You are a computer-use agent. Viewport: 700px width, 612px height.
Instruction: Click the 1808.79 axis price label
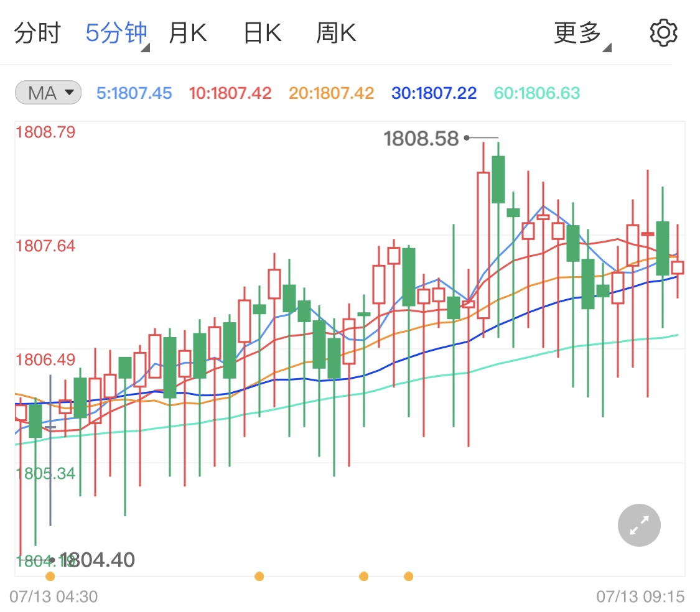click(45, 132)
